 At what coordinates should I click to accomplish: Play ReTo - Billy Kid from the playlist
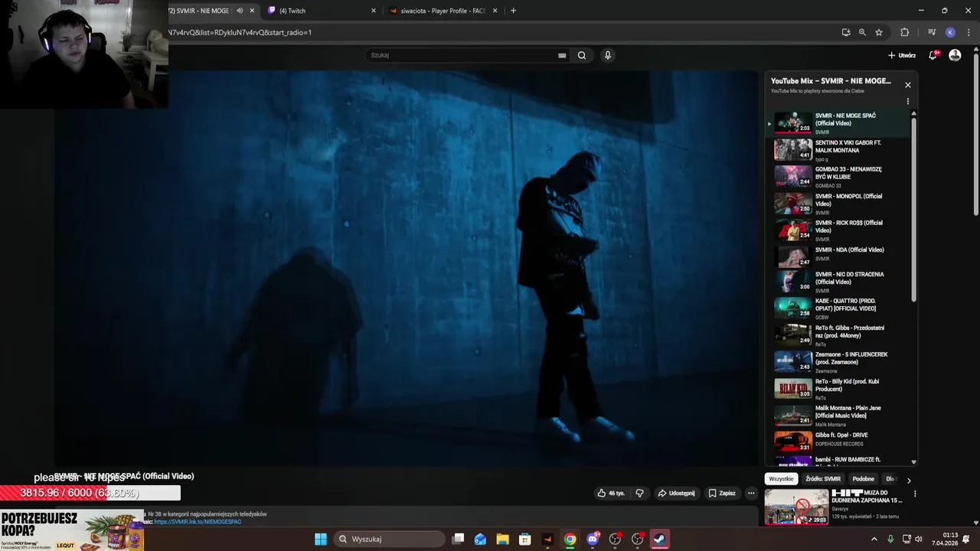coord(838,387)
